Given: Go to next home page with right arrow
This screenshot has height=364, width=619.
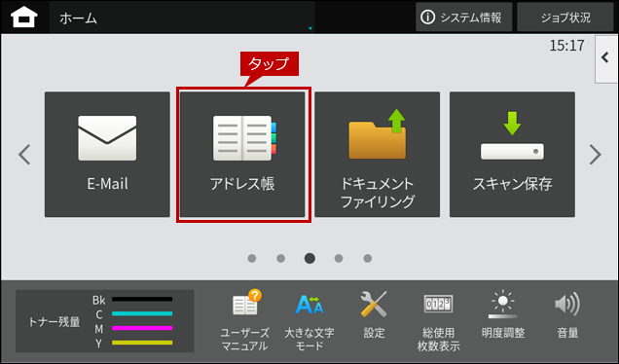Looking at the screenshot, I should pyautogui.click(x=595, y=155).
